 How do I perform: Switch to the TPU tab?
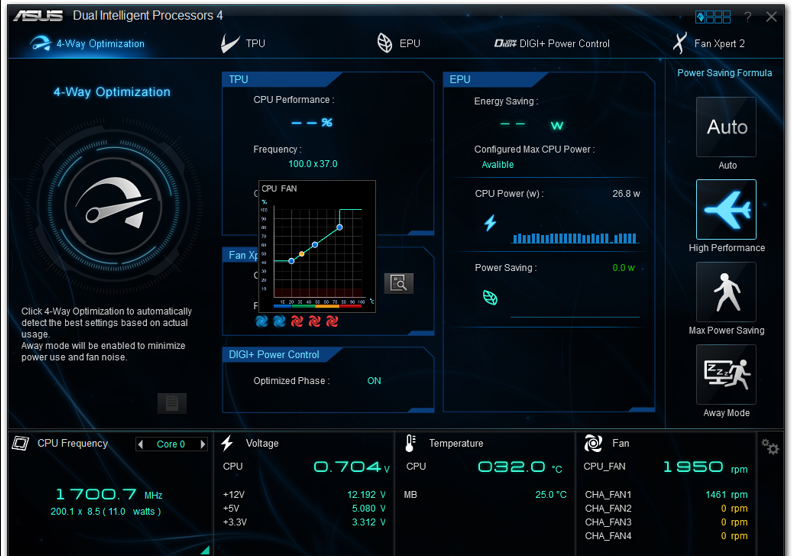[x=243, y=44]
